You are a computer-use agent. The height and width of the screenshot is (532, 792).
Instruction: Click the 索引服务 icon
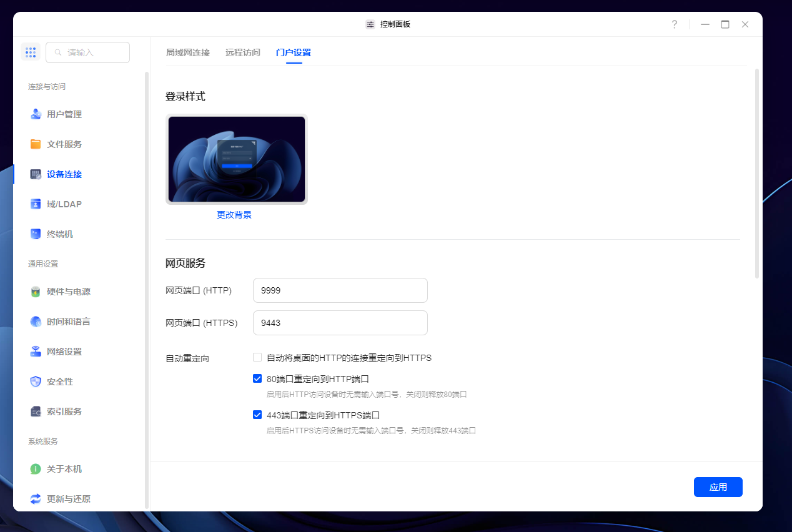pyautogui.click(x=36, y=411)
